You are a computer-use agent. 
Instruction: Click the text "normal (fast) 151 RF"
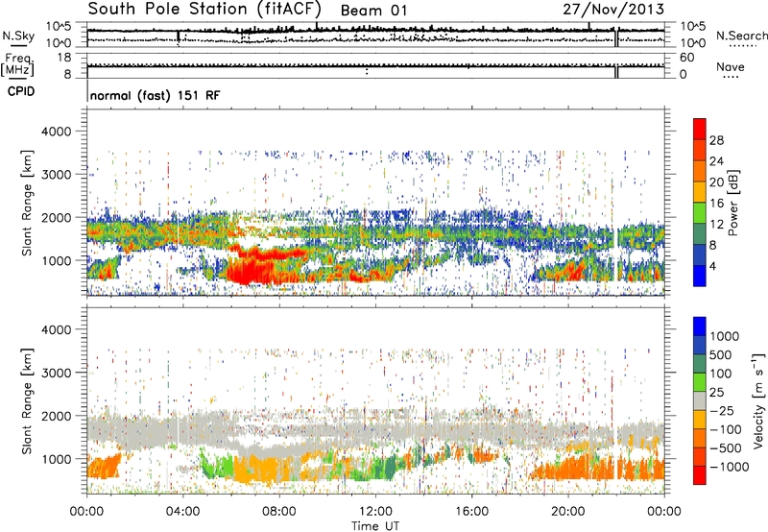(x=155, y=95)
